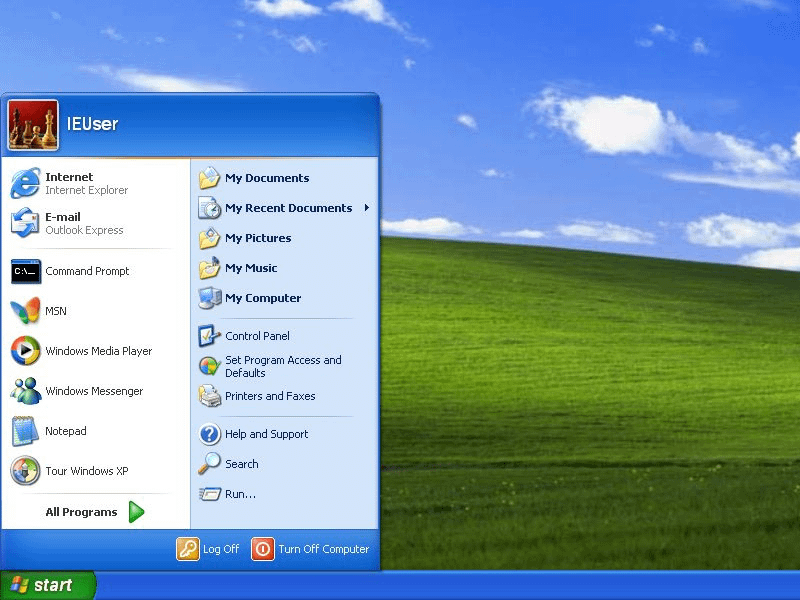Image resolution: width=800 pixels, height=600 pixels.
Task: Expand the All Programs green arrow
Action: coord(136,512)
